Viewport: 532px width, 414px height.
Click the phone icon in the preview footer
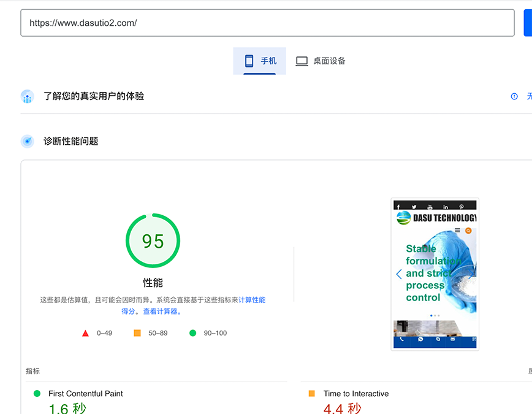tap(401, 339)
